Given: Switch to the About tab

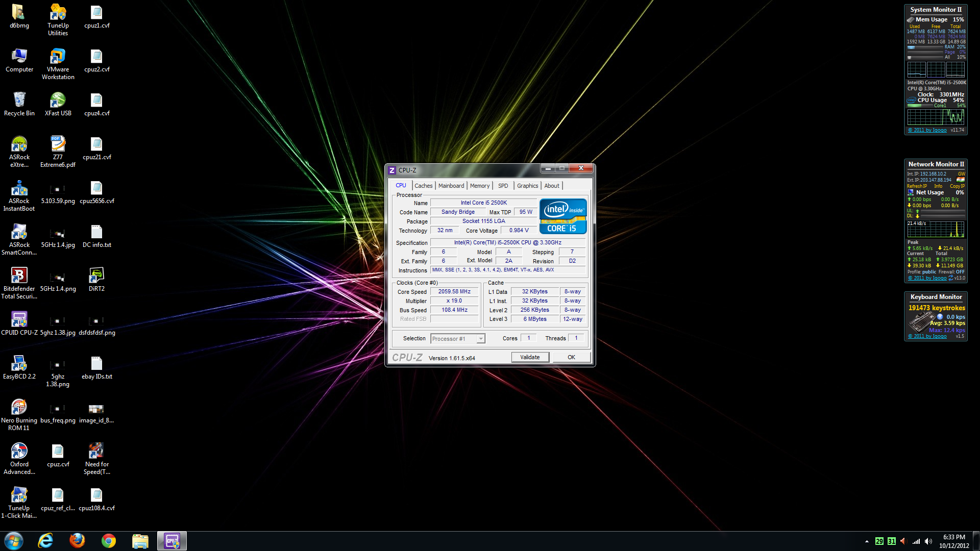Looking at the screenshot, I should [551, 186].
